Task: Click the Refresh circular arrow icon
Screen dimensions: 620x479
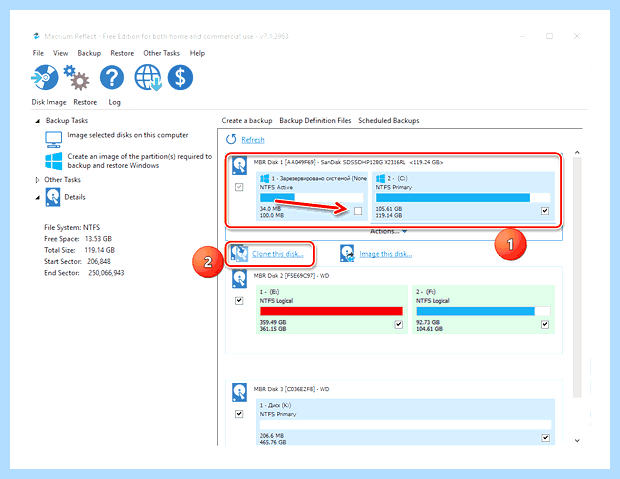Action: pos(231,139)
